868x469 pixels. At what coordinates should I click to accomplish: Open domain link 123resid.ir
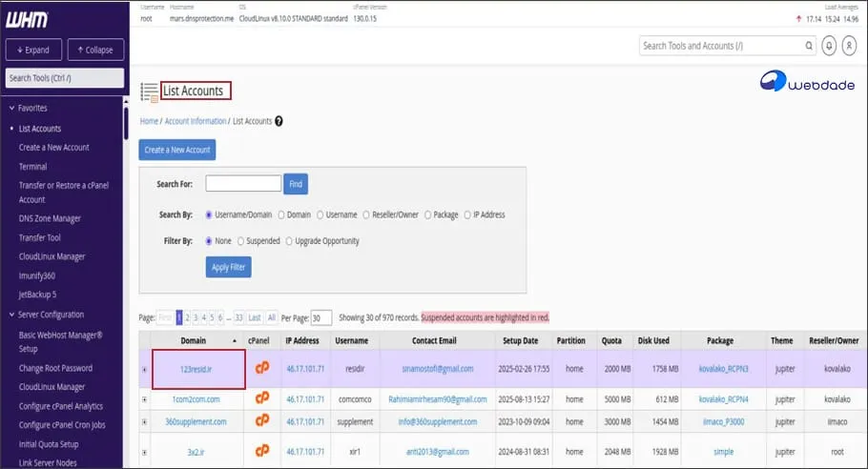coord(196,369)
